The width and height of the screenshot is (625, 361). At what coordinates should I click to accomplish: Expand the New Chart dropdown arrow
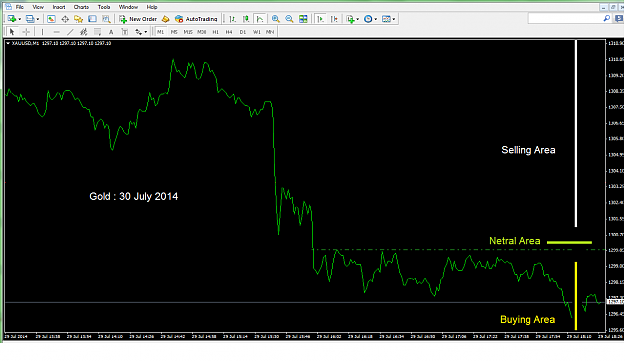(x=20, y=19)
